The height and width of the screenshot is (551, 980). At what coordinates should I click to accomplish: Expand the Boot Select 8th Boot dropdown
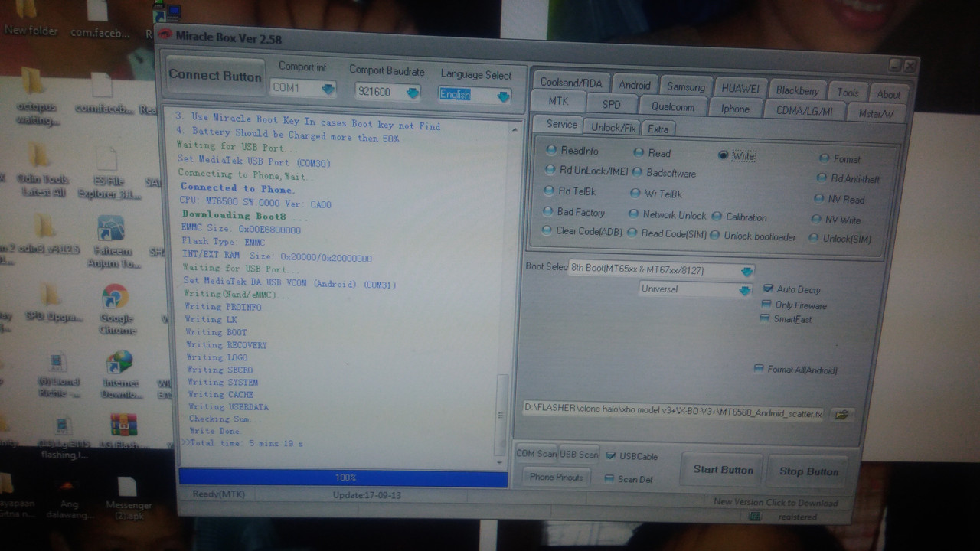coord(661,270)
